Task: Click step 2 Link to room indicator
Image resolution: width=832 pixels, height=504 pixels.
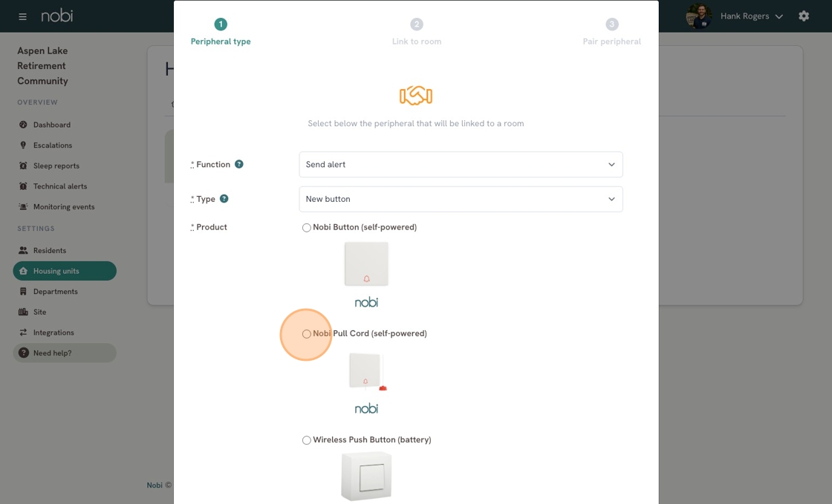Action: click(x=416, y=25)
